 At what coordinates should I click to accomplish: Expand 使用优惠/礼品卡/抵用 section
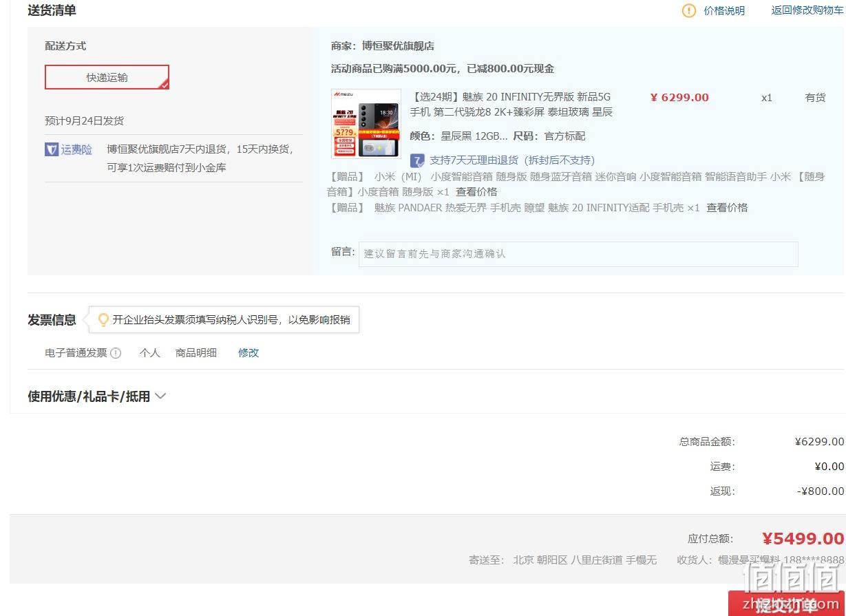[x=97, y=396]
